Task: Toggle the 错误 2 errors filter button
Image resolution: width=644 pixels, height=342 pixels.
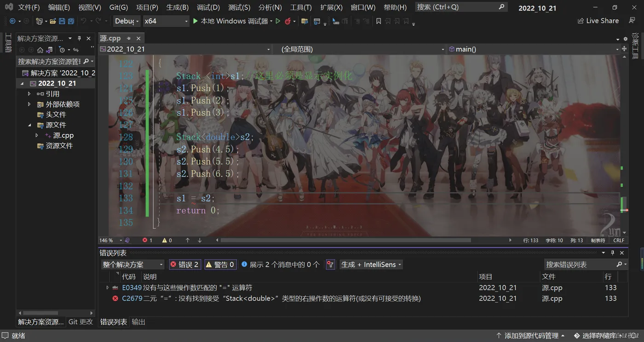Action: 184,265
